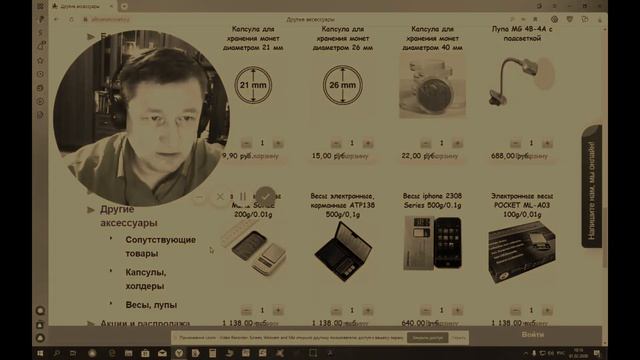Increase quantity of 21 mm capsule

click(278, 143)
